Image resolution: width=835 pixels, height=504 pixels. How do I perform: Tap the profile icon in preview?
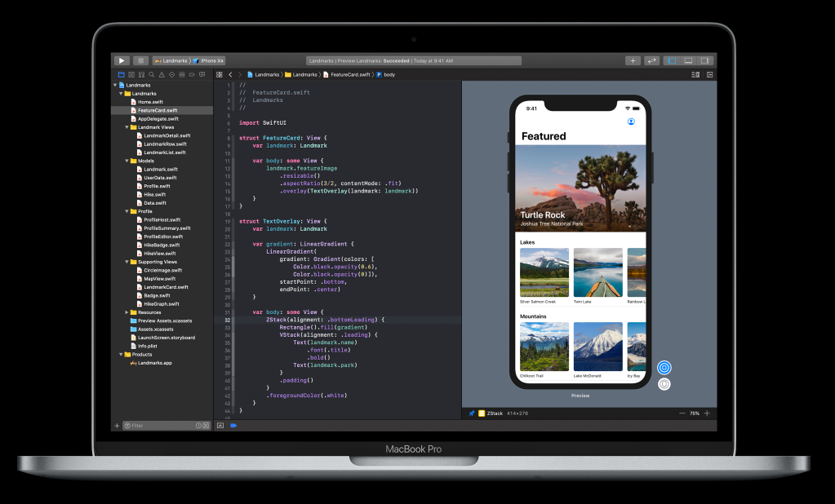[x=631, y=122]
